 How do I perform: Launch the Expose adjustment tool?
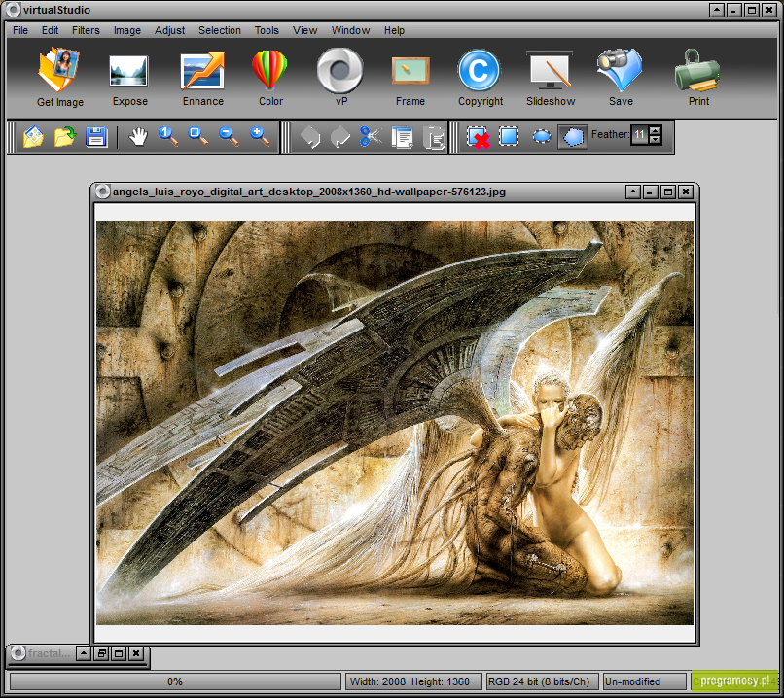pyautogui.click(x=129, y=79)
